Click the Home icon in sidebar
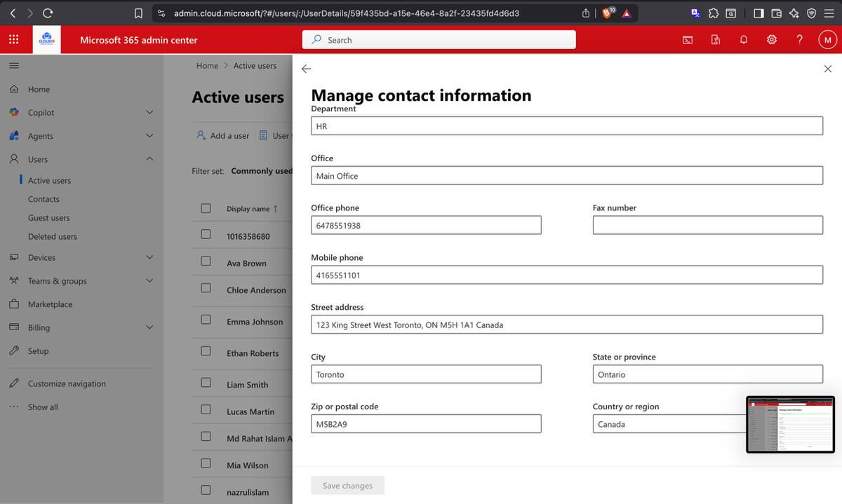Image resolution: width=842 pixels, height=504 pixels. pos(13,89)
